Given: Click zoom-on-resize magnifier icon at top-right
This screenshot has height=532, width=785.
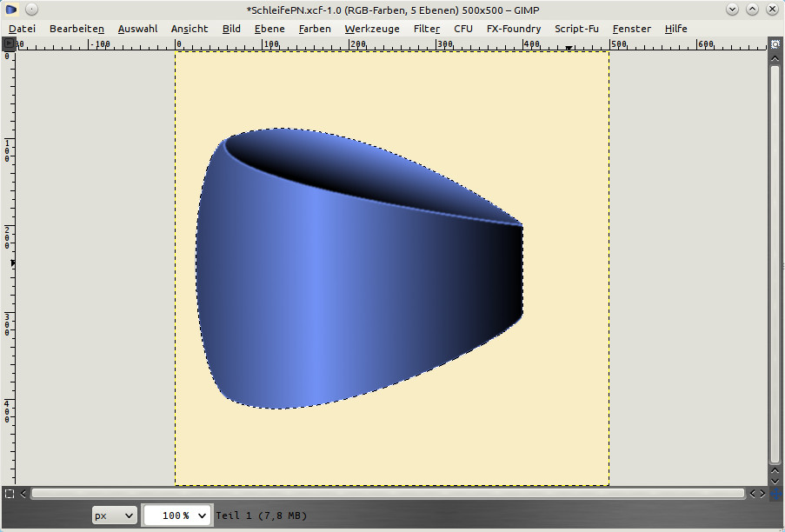Looking at the screenshot, I should (775, 43).
